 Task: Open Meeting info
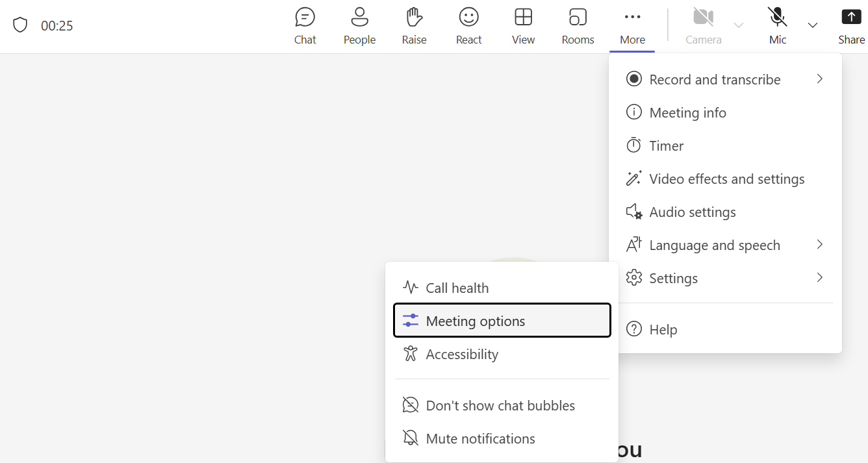point(725,112)
